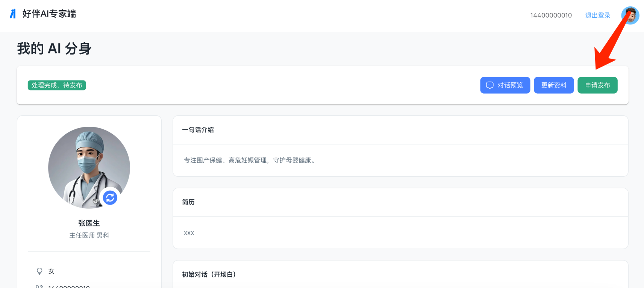644x288 pixels.
Task: Open the 对话预览 dialog preview
Action: tap(505, 85)
